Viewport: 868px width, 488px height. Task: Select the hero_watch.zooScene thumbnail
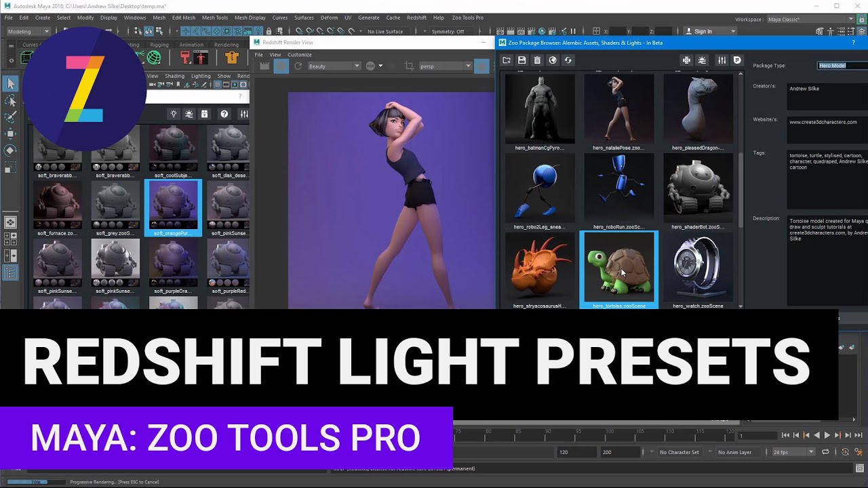click(x=698, y=267)
